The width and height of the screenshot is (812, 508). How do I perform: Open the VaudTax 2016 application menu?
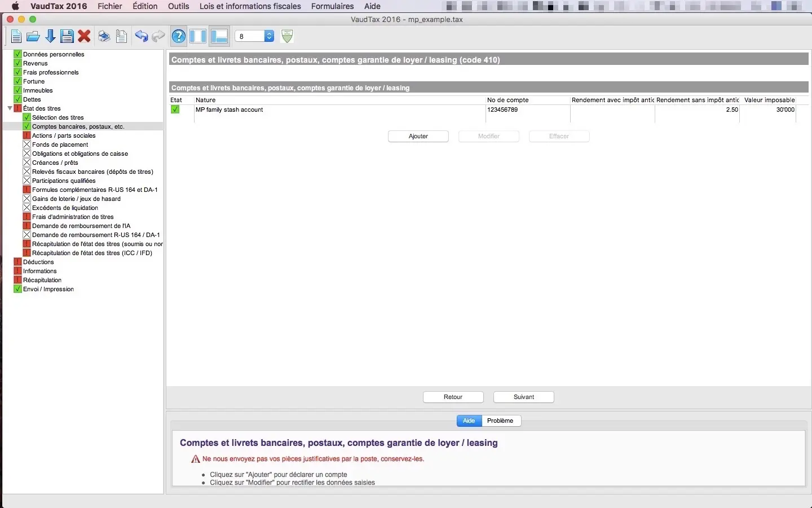click(59, 6)
